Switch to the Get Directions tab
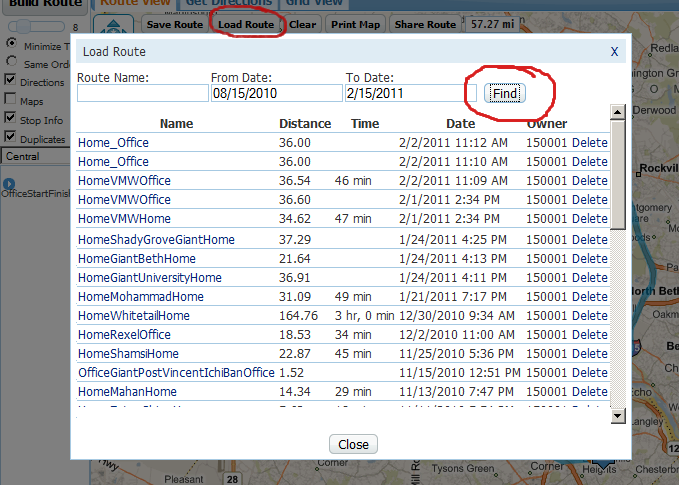679x485 pixels. click(229, 4)
